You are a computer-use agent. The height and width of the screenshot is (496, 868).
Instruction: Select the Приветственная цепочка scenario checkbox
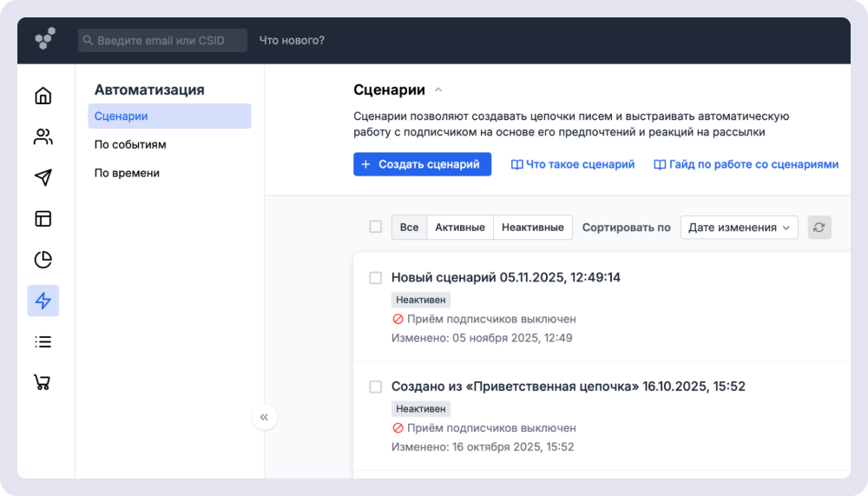point(376,387)
